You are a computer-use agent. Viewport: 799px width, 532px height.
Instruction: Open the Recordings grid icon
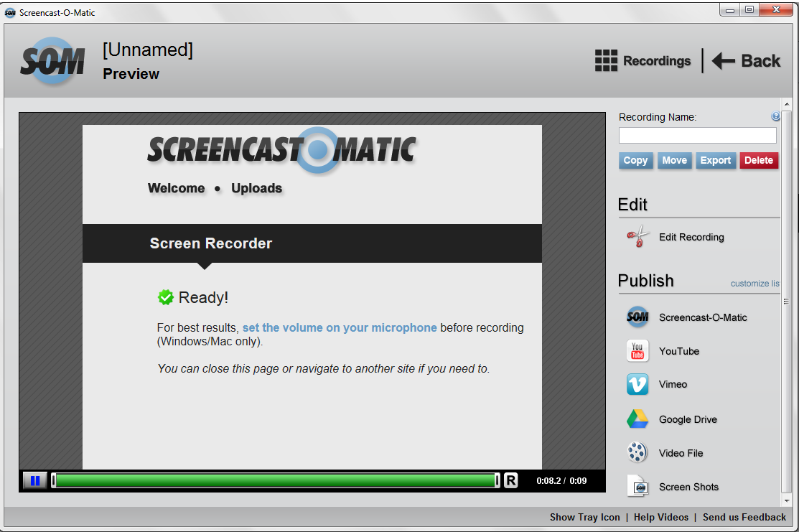tap(606, 60)
